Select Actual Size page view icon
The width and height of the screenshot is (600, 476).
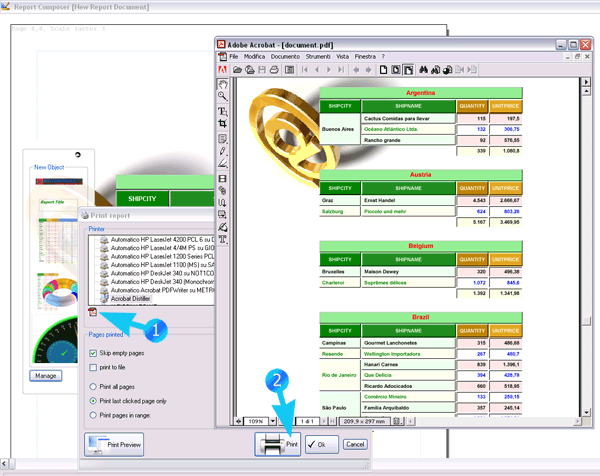tap(383, 70)
